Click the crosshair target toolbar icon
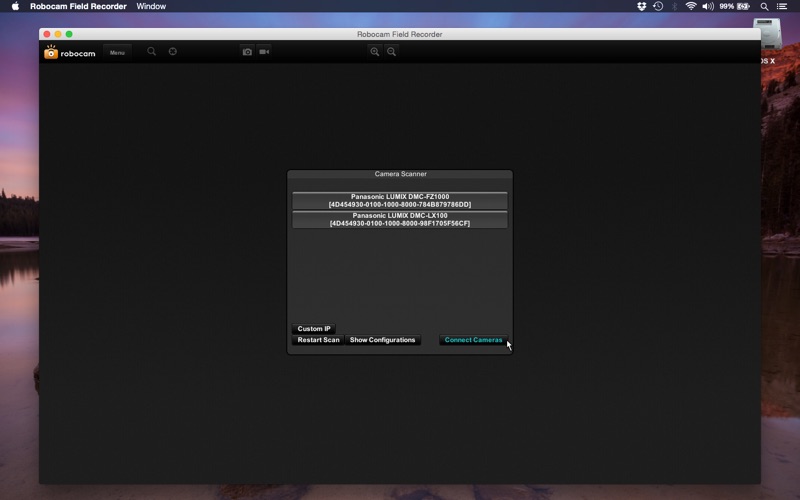The width and height of the screenshot is (800, 500). pyautogui.click(x=173, y=52)
